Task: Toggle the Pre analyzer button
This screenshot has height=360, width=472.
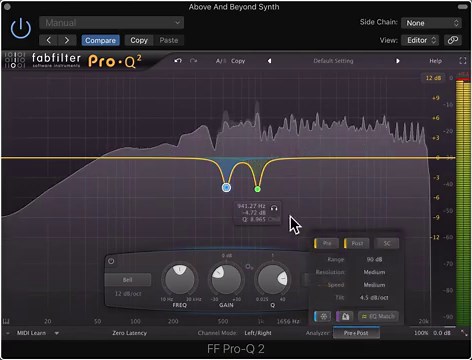Action: point(327,243)
